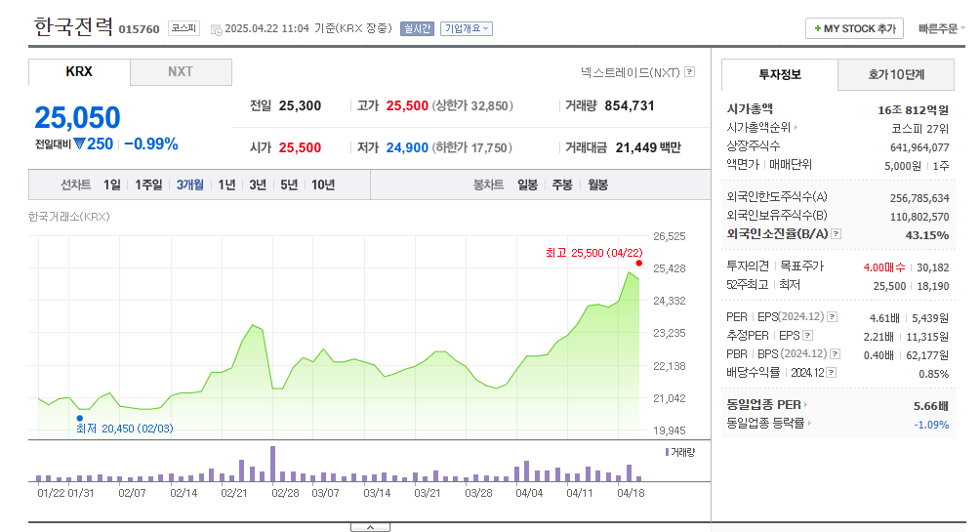The image size is (980, 532).
Task: Click the red highest-price marker dot
Action: tap(638, 264)
